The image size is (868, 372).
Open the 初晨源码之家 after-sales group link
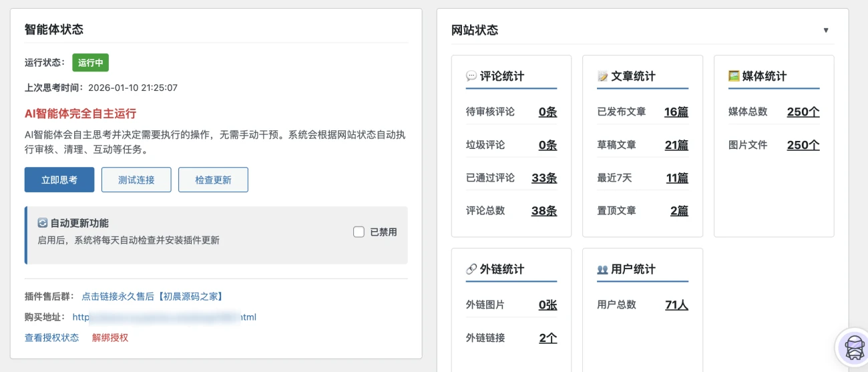pyautogui.click(x=152, y=297)
